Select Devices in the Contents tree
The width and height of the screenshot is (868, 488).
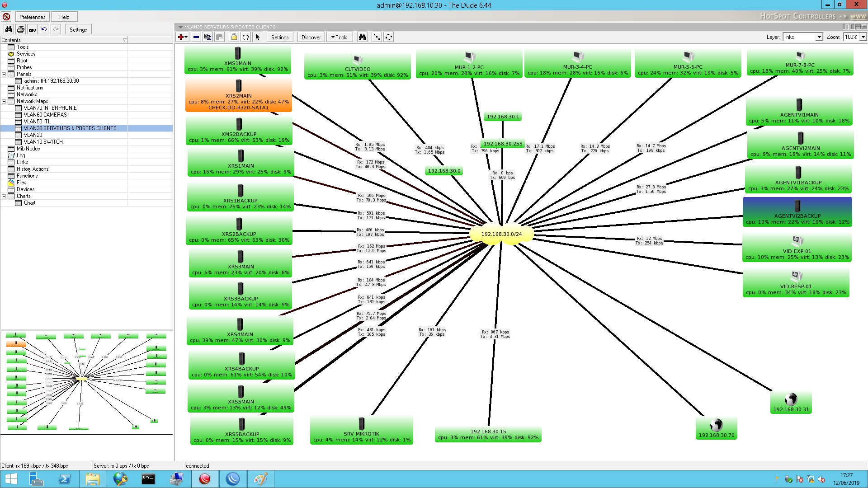point(25,189)
